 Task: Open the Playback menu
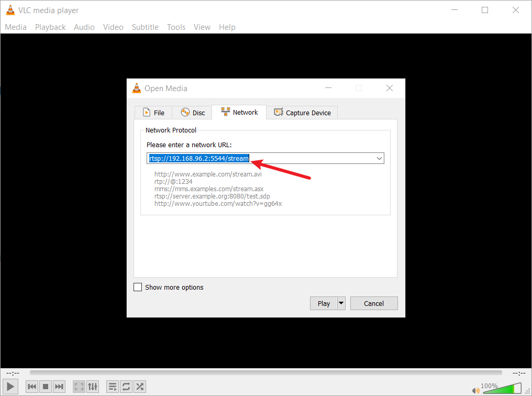pyautogui.click(x=50, y=27)
